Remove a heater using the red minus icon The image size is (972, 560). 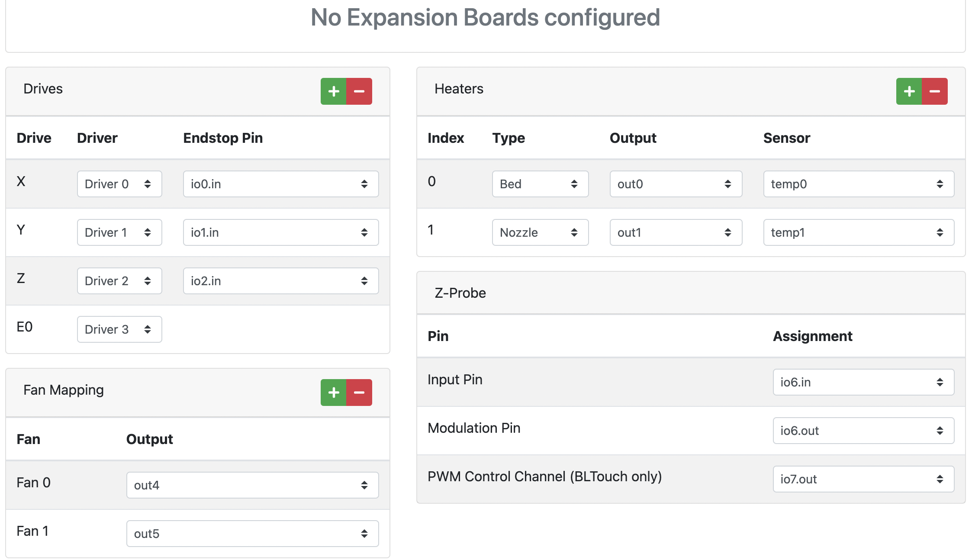(x=935, y=91)
